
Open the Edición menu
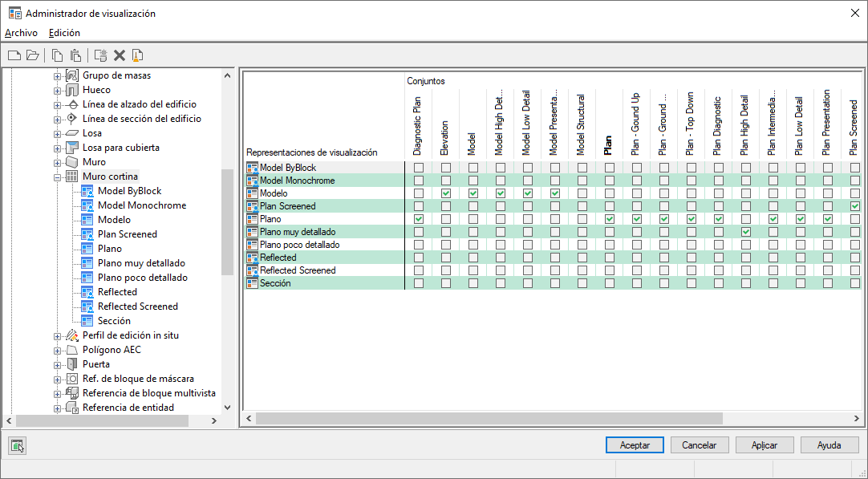64,33
